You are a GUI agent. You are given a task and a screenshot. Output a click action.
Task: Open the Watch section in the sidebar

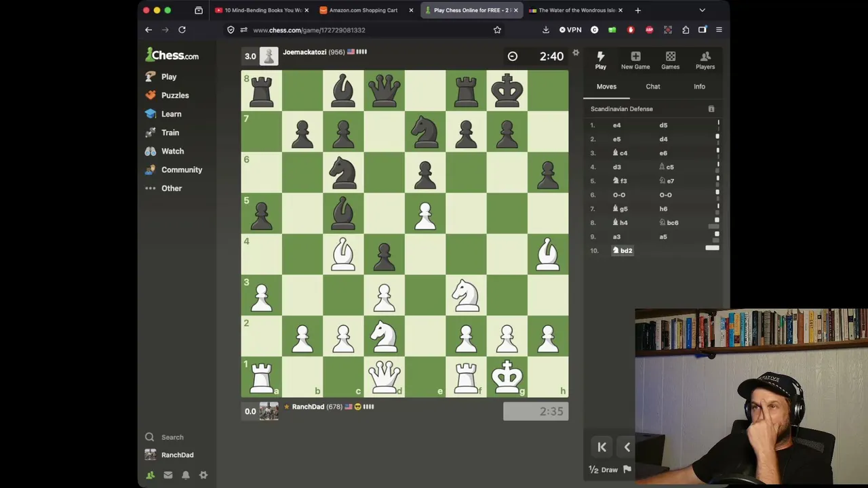(165, 151)
